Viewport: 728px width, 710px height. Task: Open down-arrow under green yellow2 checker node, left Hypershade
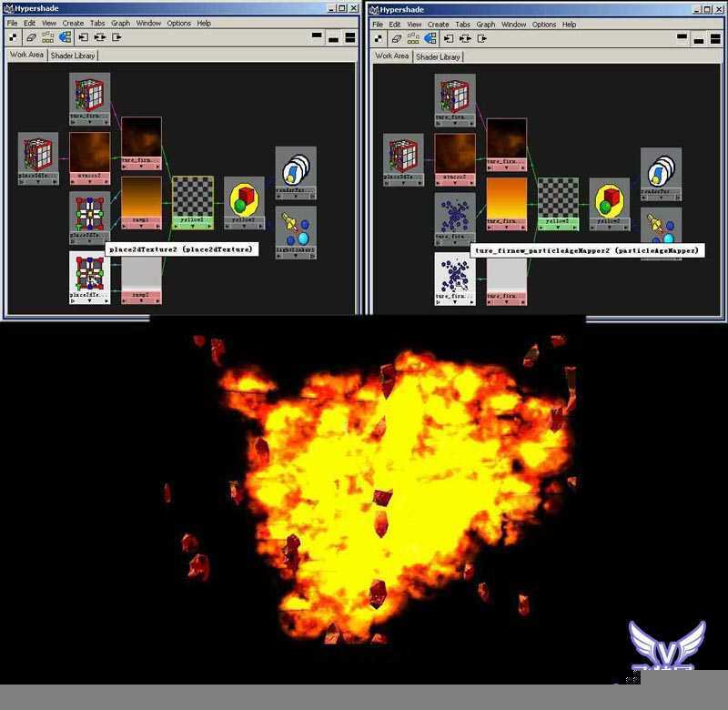pyautogui.click(x=193, y=226)
